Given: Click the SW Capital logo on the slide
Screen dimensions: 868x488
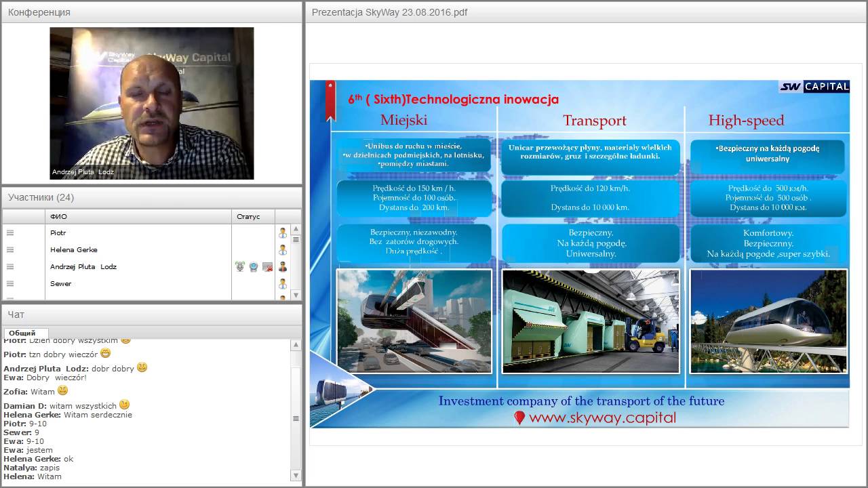Looking at the screenshot, I should 814,86.
